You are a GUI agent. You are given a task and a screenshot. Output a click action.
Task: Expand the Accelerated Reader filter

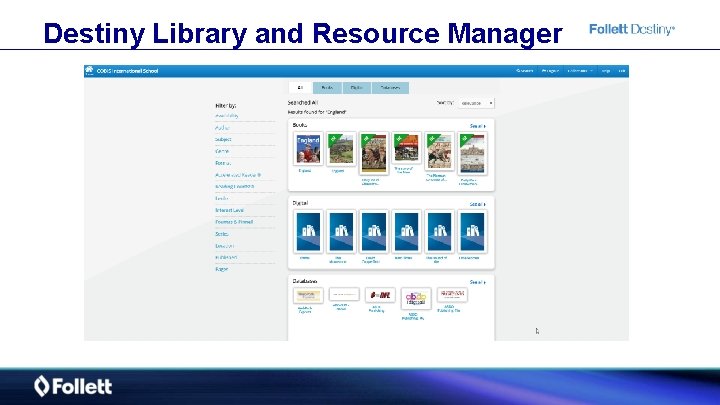[238, 175]
